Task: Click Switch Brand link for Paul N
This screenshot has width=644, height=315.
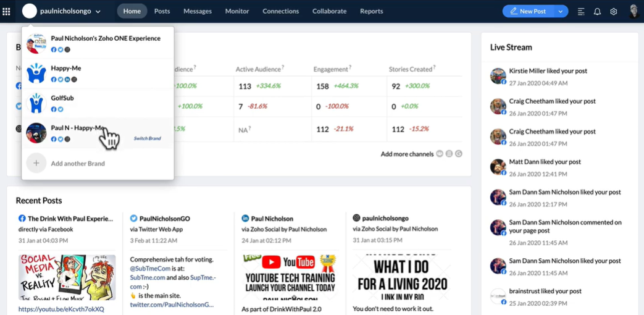Action: (147, 138)
